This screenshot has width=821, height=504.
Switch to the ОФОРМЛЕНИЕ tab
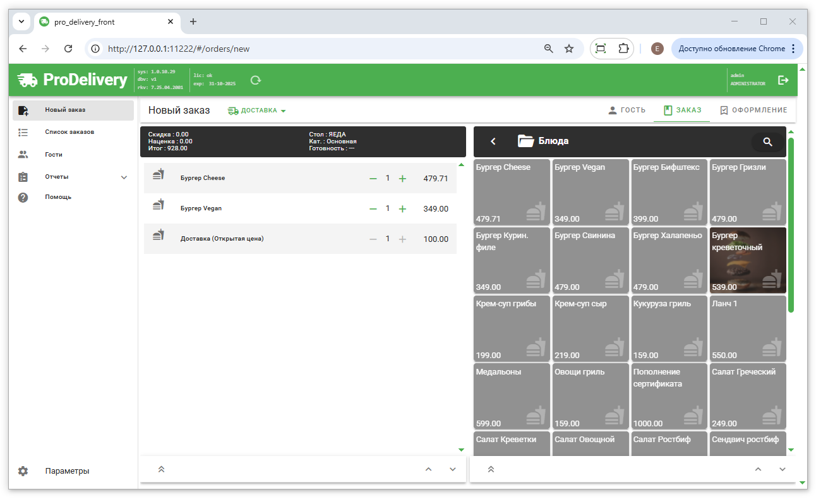point(753,110)
